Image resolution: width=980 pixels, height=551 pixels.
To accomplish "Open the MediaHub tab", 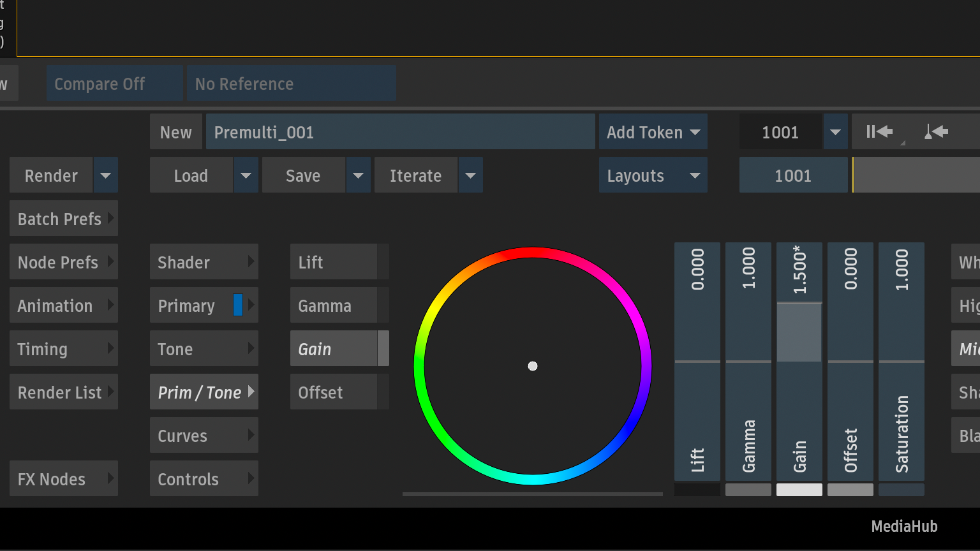I will [x=904, y=526].
